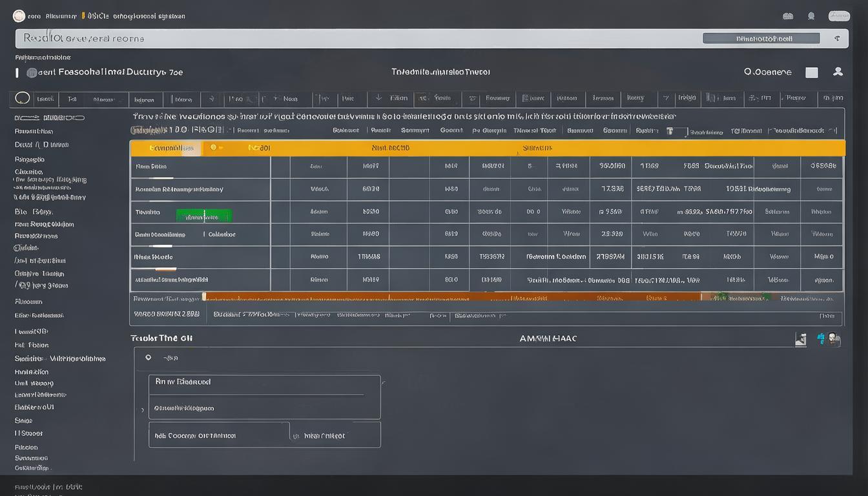Click the circular logo in the title bar
Image resolution: width=868 pixels, height=496 pixels.
click(19, 16)
